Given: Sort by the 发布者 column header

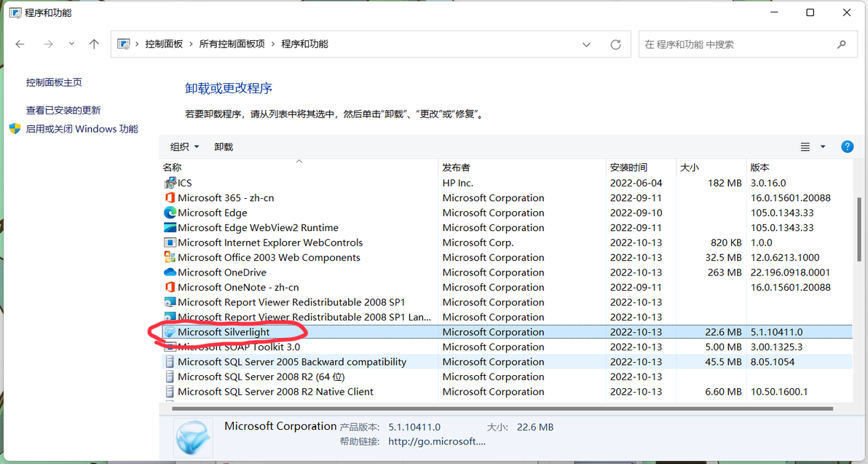Looking at the screenshot, I should [522, 168].
